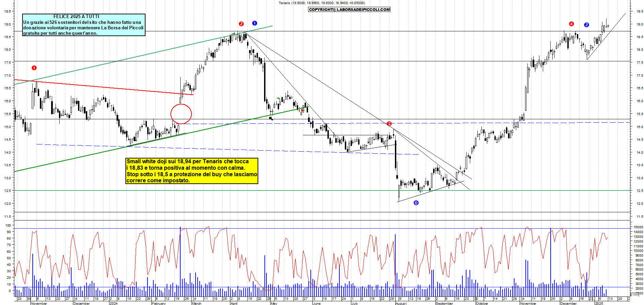Click the '2025' year label on the time axis

click(599, 303)
